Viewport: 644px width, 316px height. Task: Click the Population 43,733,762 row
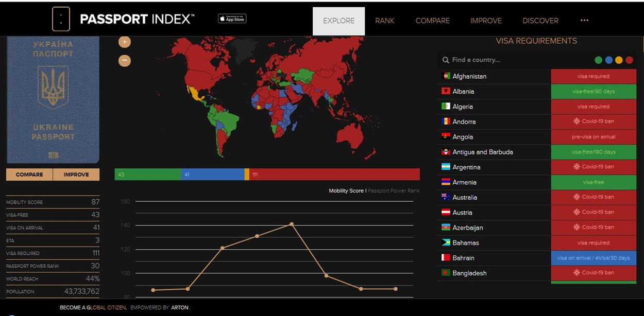click(x=53, y=291)
